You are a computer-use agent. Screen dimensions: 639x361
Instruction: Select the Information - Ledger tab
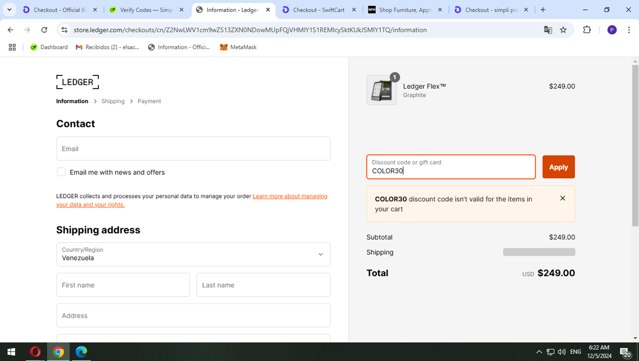[x=232, y=10]
